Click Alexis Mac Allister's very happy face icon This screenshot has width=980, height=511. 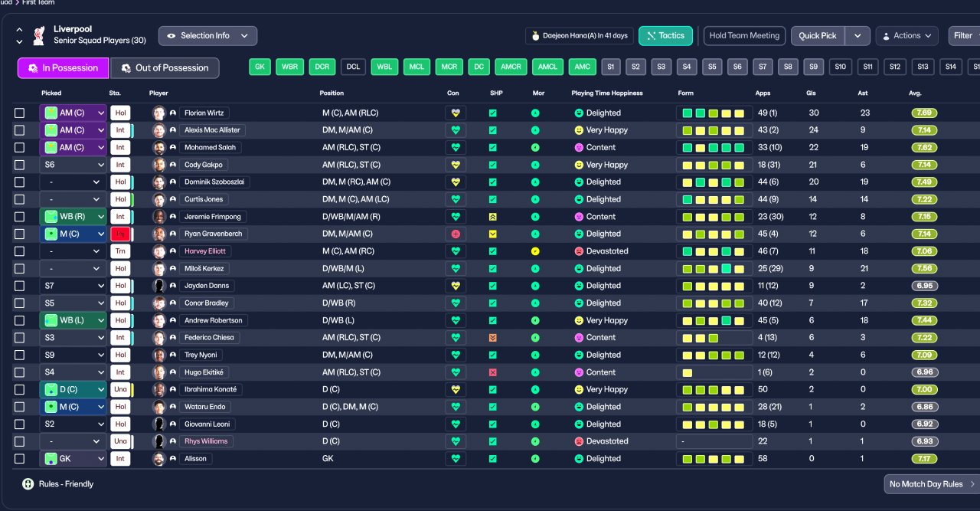click(x=579, y=130)
